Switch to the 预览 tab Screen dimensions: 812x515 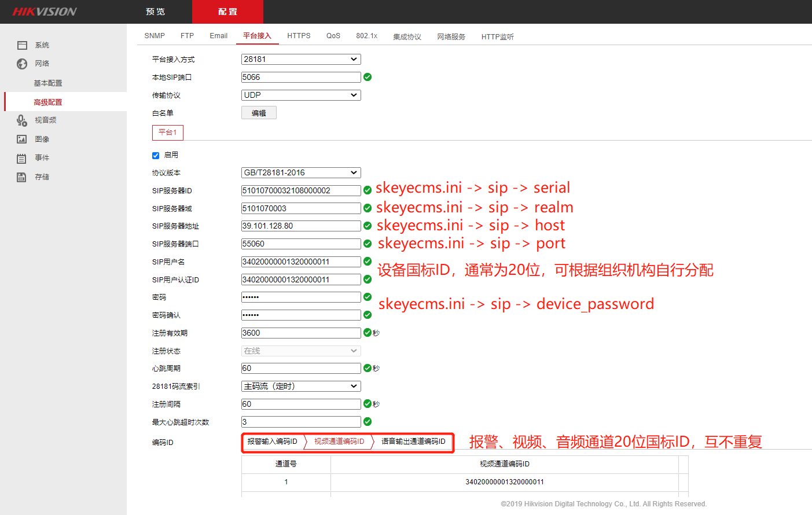click(x=155, y=11)
